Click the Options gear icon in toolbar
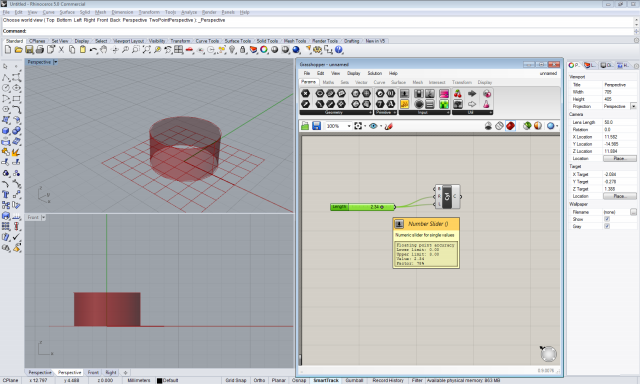This screenshot has height=384, width=640. (x=318, y=49)
